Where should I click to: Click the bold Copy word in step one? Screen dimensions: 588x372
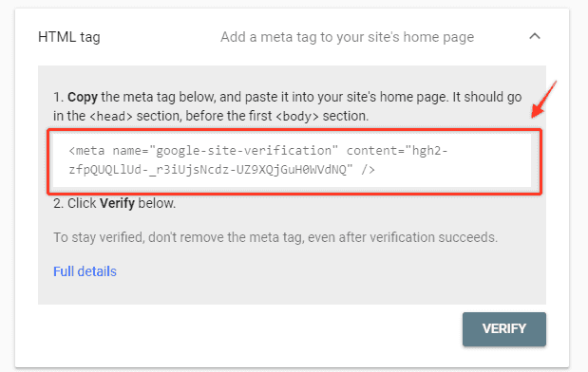click(x=83, y=98)
